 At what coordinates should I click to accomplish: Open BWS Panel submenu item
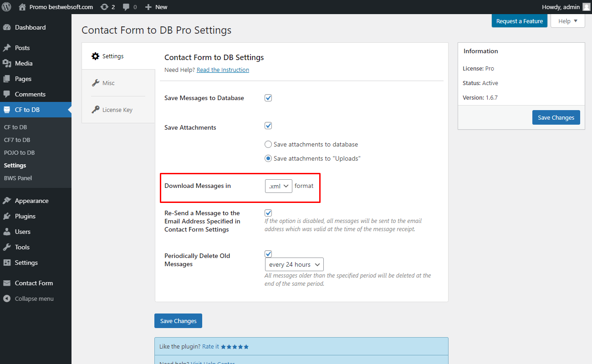click(x=18, y=178)
